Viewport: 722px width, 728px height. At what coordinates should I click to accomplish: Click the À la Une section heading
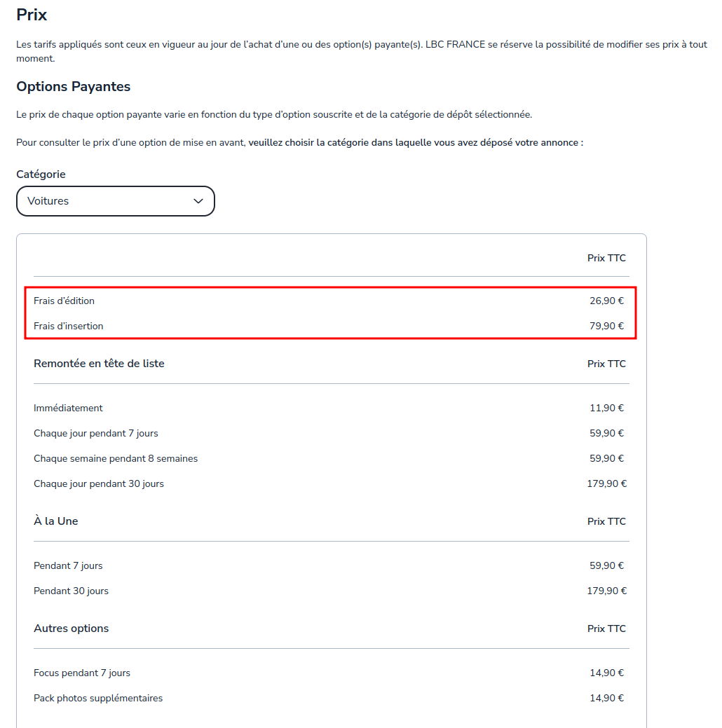[56, 521]
